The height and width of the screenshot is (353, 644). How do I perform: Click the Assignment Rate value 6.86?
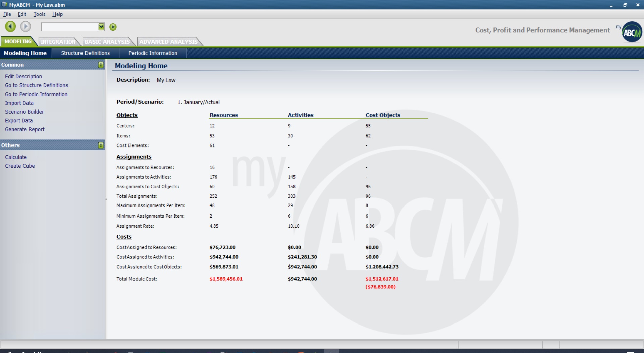tap(370, 226)
